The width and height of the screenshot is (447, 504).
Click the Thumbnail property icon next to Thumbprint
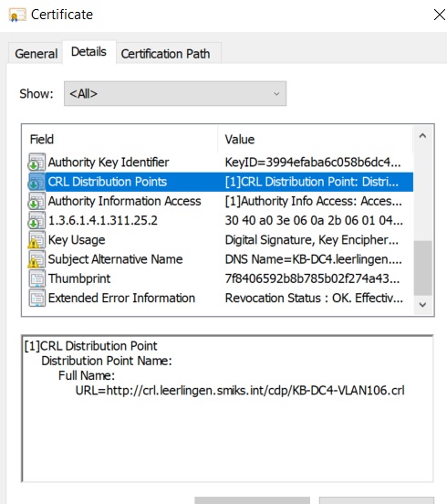click(x=36, y=278)
